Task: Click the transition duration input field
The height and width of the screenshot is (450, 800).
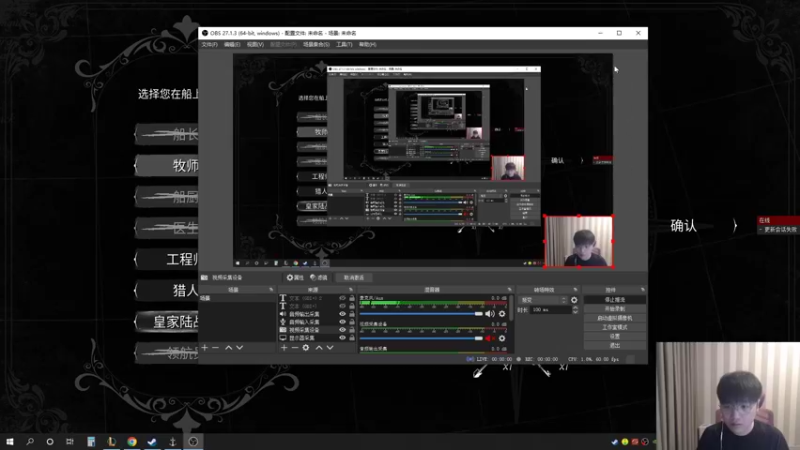Action: pyautogui.click(x=550, y=310)
